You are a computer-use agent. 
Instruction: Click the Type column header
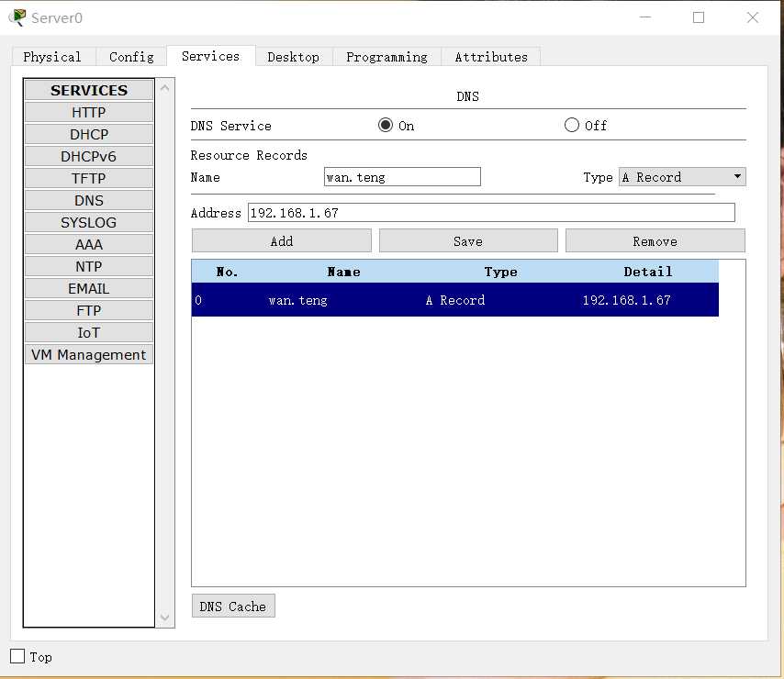500,272
